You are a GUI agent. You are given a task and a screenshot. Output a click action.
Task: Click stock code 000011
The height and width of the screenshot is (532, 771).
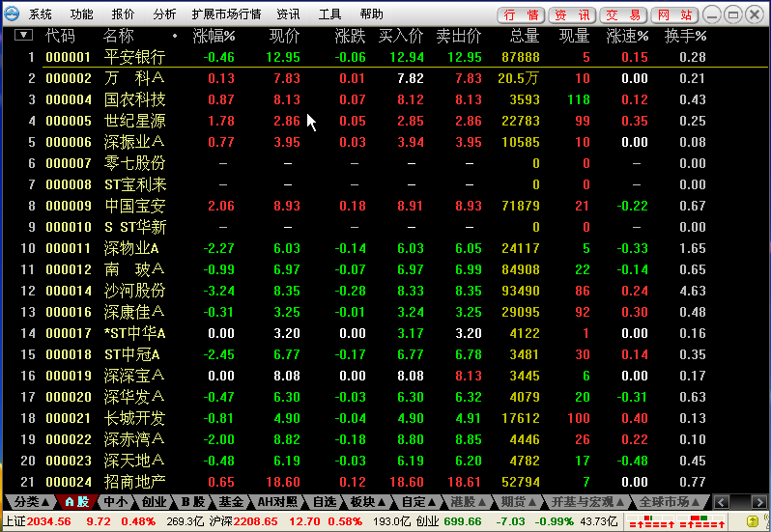(x=69, y=248)
